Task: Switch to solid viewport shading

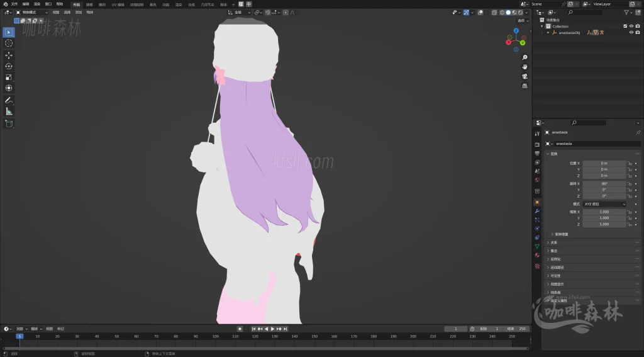Action: pos(508,13)
